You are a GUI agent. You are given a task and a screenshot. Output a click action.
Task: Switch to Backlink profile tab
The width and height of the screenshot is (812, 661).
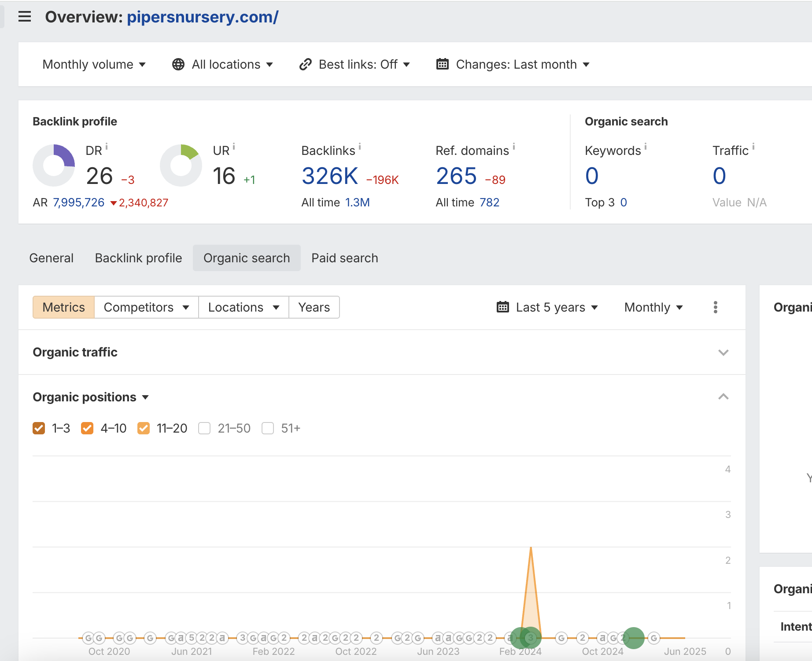139,258
